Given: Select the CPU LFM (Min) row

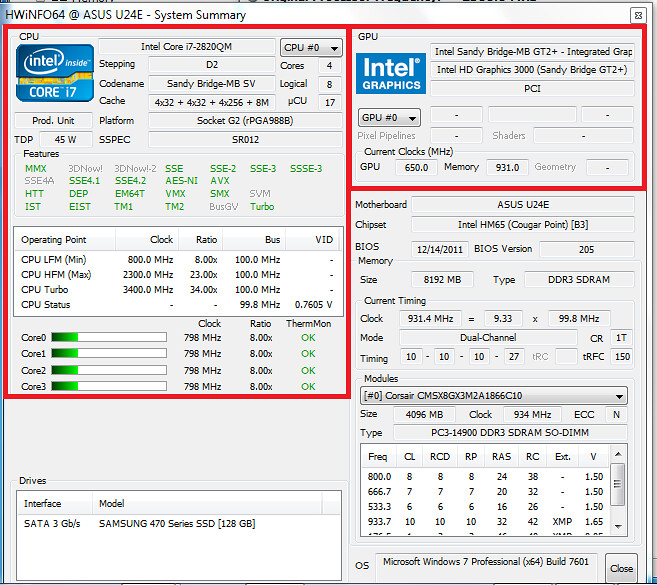Looking at the screenshot, I should pyautogui.click(x=178, y=259).
